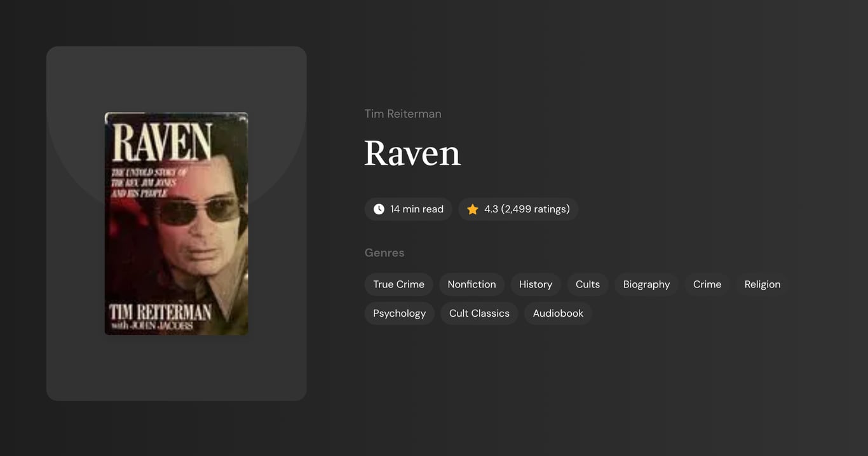Click the star rating icon
The height and width of the screenshot is (456, 868).
pyautogui.click(x=472, y=209)
